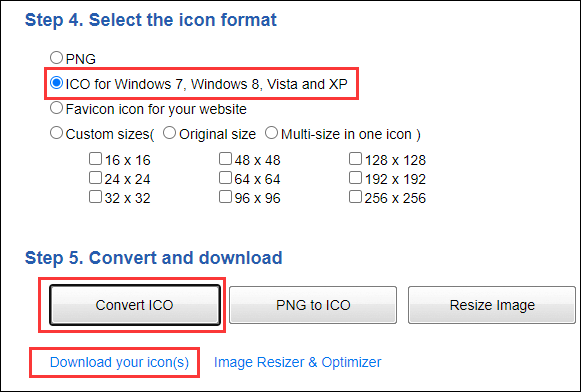
Task: Choose the Original size radio option
Action: [169, 133]
